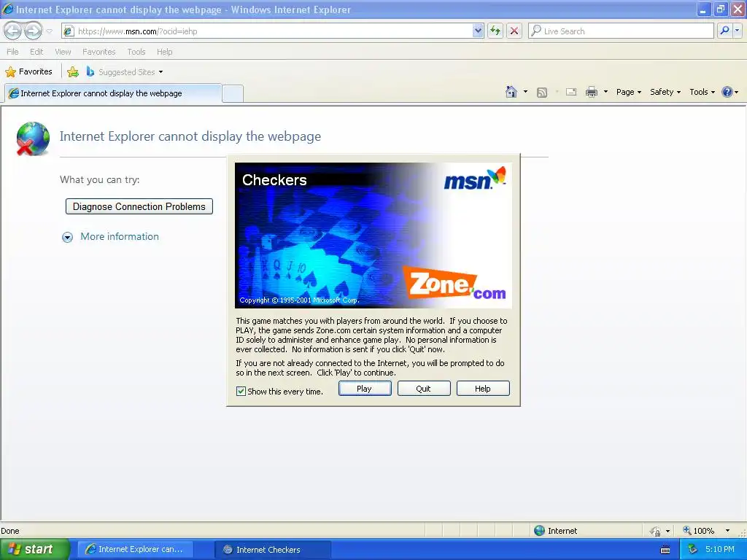
Task: Open the Help menu in menu bar
Action: pos(164,52)
